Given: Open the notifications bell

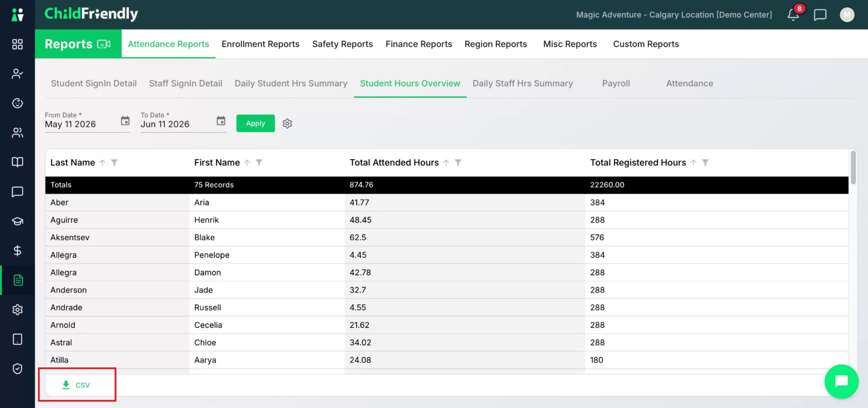Looking at the screenshot, I should click(x=793, y=14).
